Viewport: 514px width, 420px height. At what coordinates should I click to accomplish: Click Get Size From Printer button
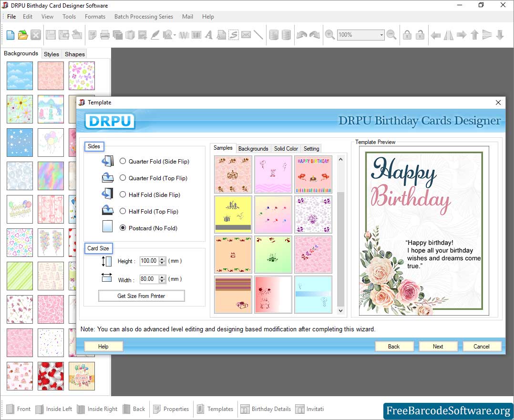pos(141,296)
